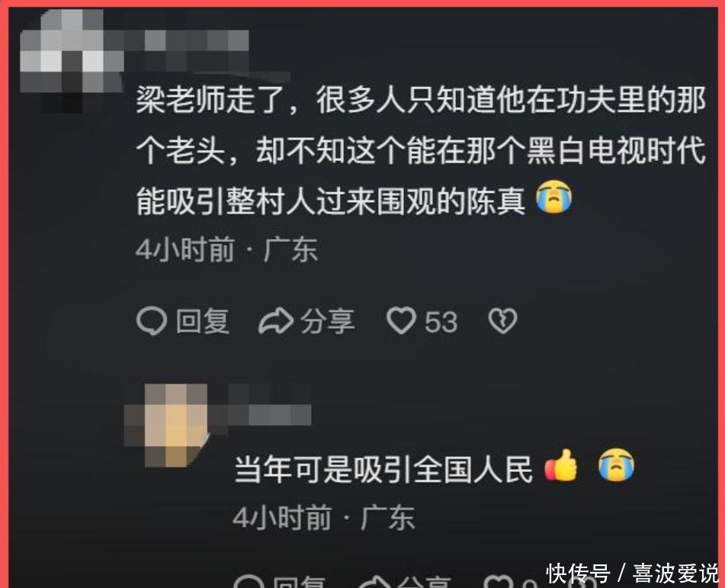
Task: Tap the partially visible reply bubble icon at bottom
Action: click(249, 581)
